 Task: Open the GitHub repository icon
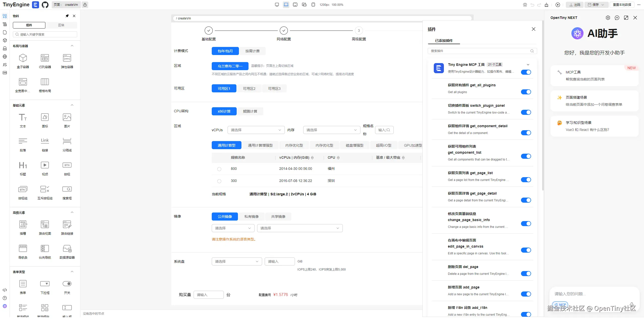click(x=45, y=5)
